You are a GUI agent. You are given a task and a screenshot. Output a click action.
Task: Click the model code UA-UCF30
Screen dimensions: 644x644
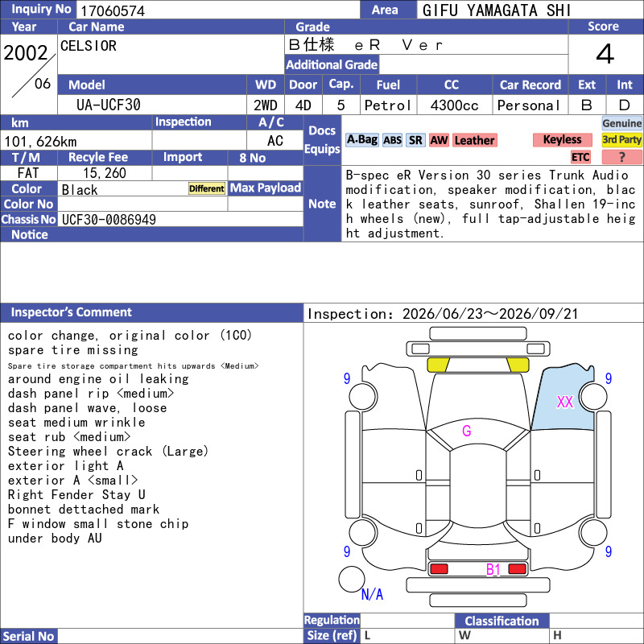pos(109,105)
